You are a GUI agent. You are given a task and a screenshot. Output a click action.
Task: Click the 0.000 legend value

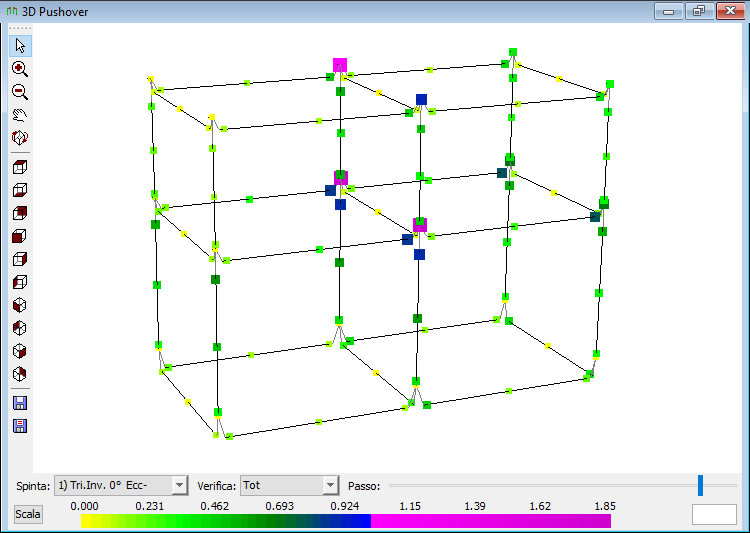click(x=84, y=506)
